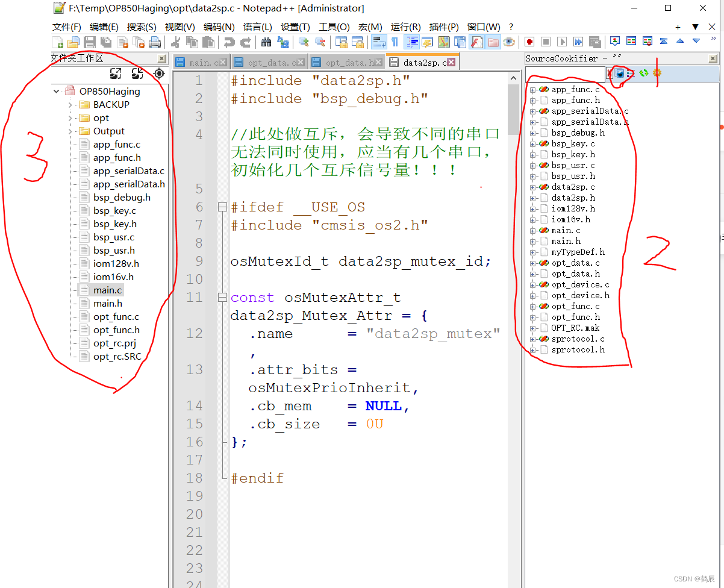The height and width of the screenshot is (588, 724).
Task: Toggle the Function List panel button
Action: click(x=476, y=42)
